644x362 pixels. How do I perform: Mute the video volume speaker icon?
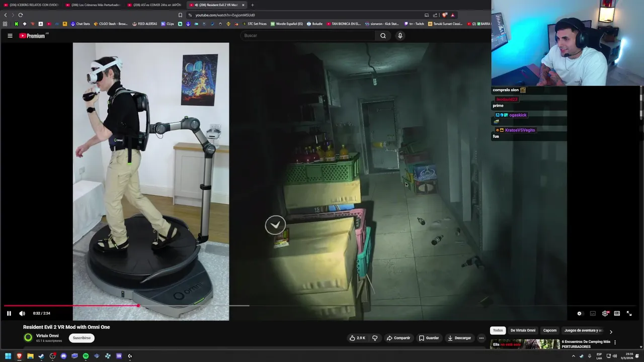(22, 313)
